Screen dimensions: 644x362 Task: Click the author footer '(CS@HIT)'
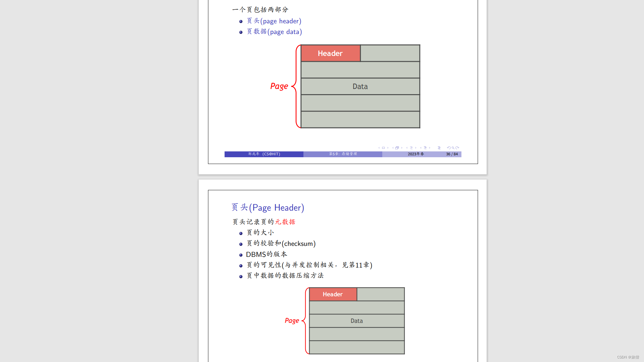coord(271,154)
